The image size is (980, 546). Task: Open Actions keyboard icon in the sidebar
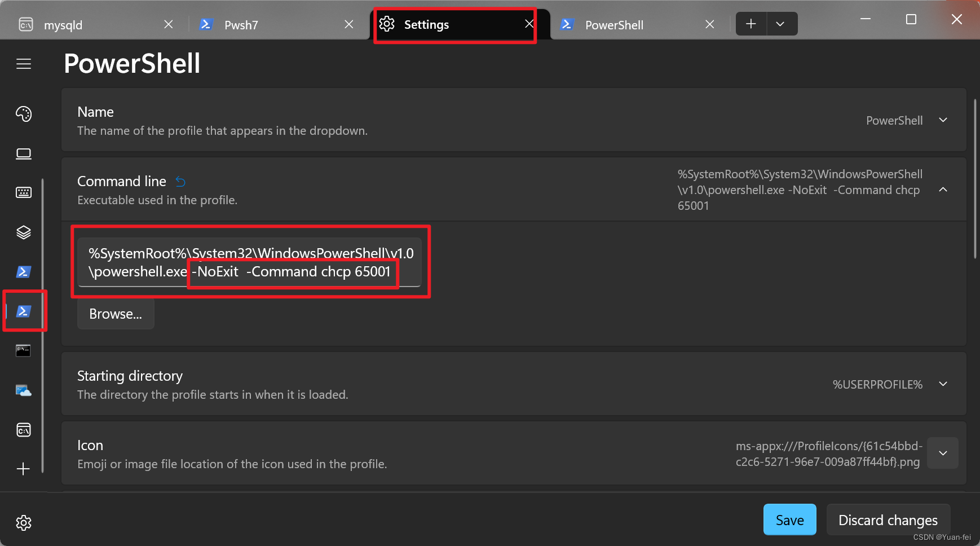(24, 193)
